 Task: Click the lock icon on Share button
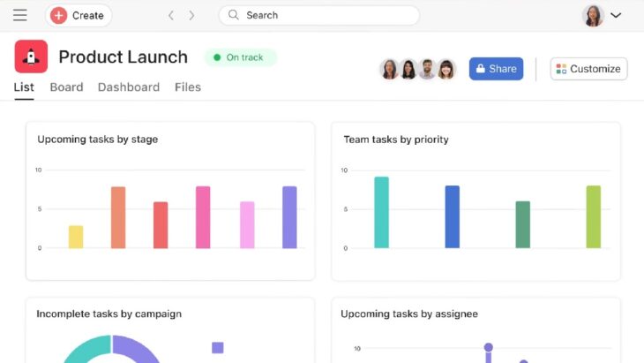[481, 69]
